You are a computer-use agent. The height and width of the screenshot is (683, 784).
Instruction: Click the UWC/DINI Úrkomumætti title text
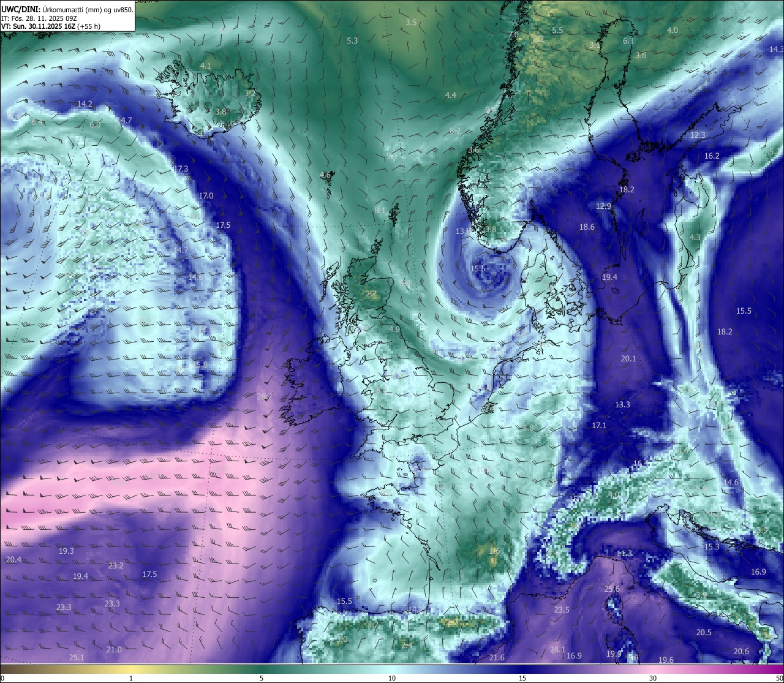pyautogui.click(x=67, y=9)
